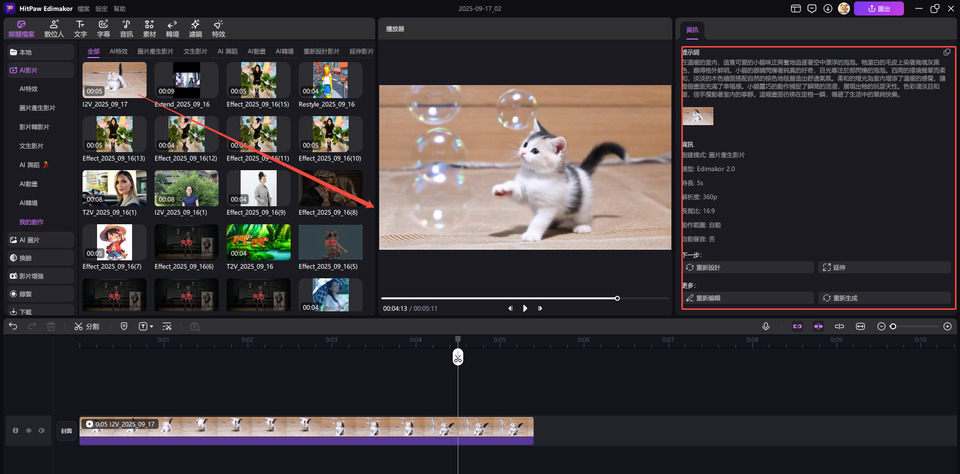Open the 檔案 (File) menu

[83, 8]
